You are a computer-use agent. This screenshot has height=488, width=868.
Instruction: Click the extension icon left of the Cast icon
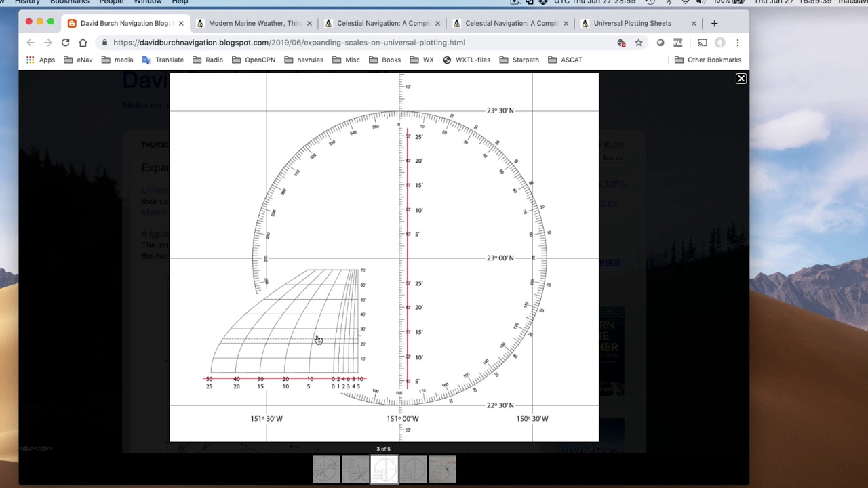[x=677, y=43]
